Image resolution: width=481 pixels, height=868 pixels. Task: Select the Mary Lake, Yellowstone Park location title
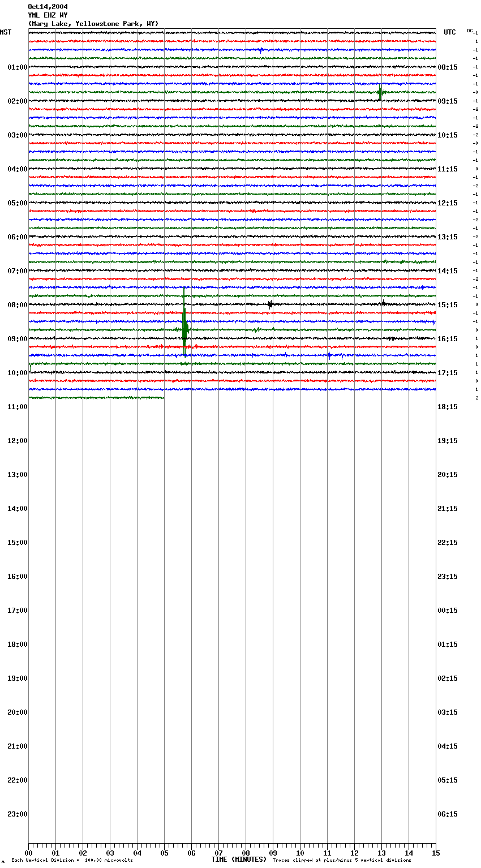pyautogui.click(x=93, y=24)
